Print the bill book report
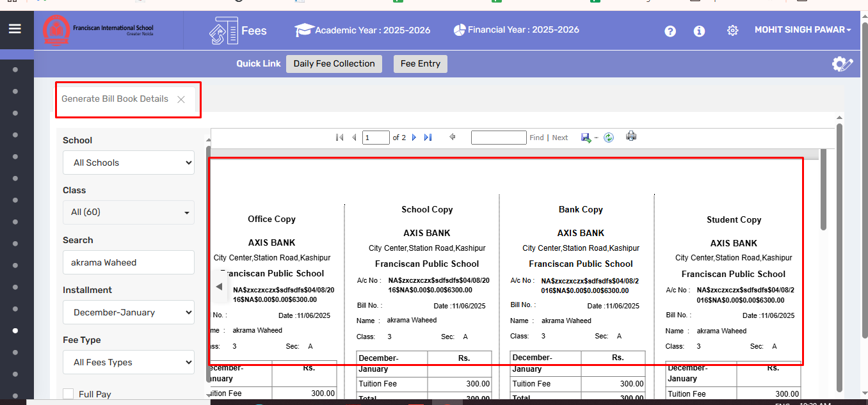 631,136
